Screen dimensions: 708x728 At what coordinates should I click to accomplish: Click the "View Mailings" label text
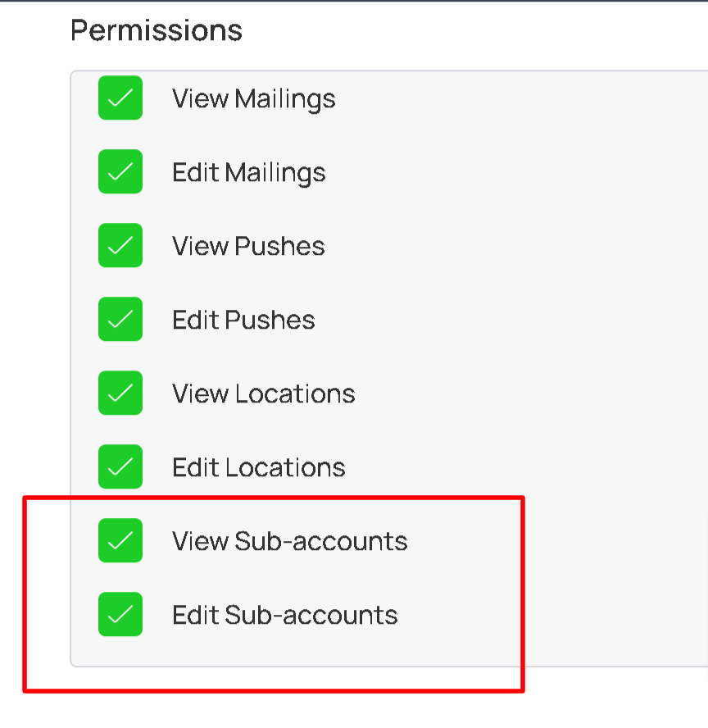[253, 99]
